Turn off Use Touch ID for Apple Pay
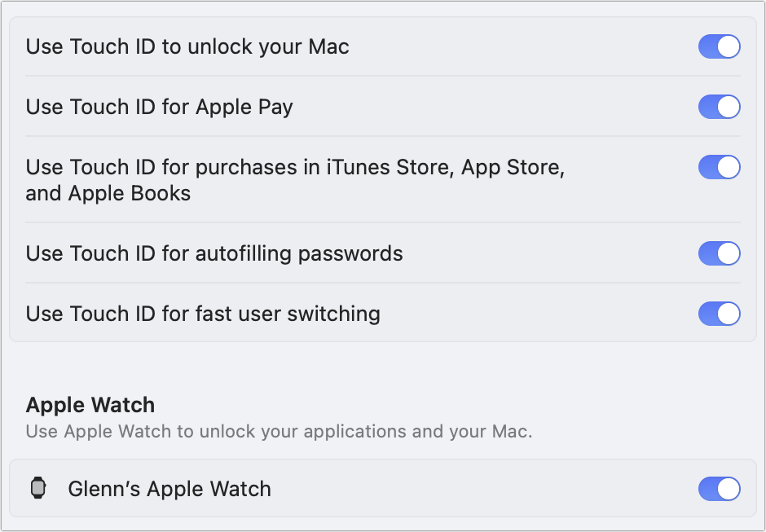Screen dimensions: 766x532 pos(719,106)
